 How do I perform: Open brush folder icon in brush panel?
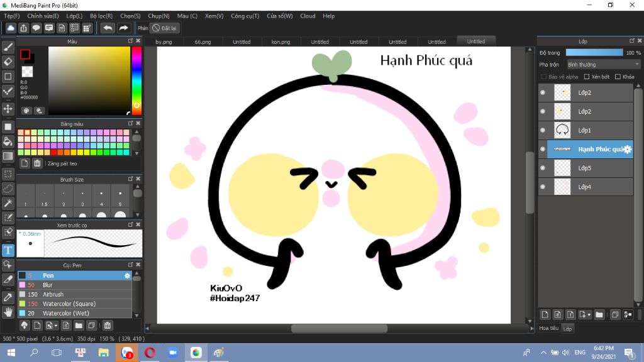pyautogui.click(x=79, y=326)
